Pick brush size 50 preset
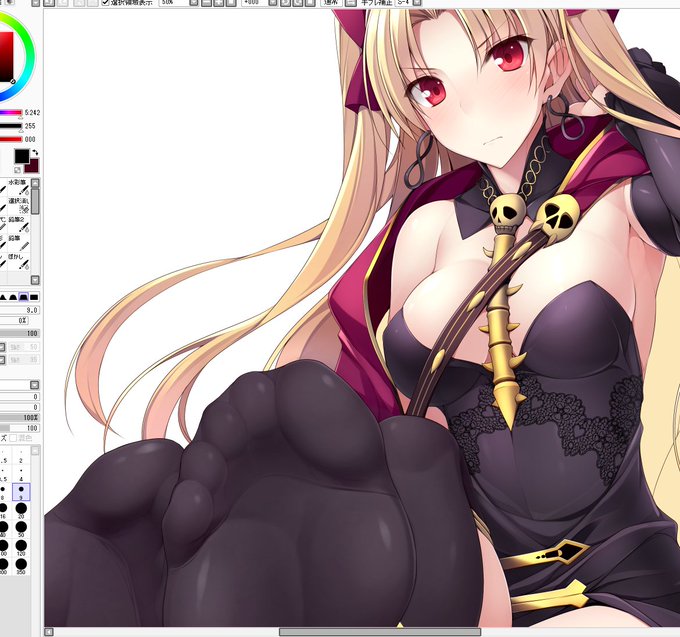 coord(21,529)
